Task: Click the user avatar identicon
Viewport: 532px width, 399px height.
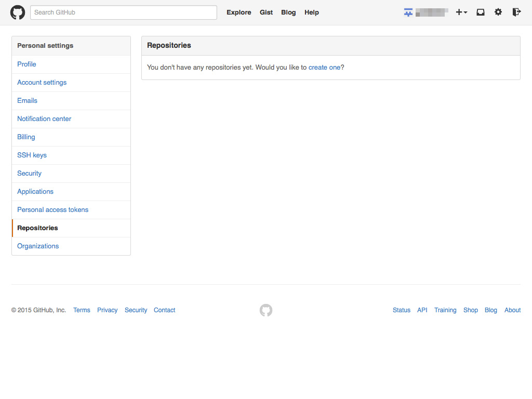Action: pos(408,12)
